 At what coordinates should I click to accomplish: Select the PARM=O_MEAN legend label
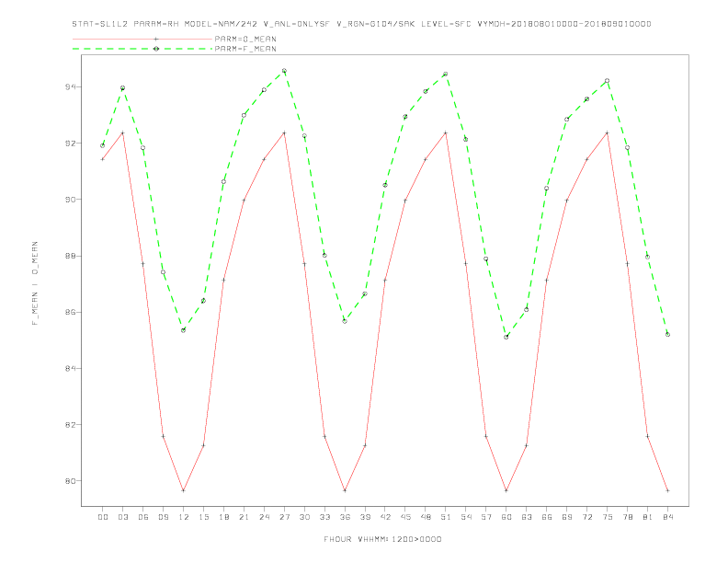(245, 39)
